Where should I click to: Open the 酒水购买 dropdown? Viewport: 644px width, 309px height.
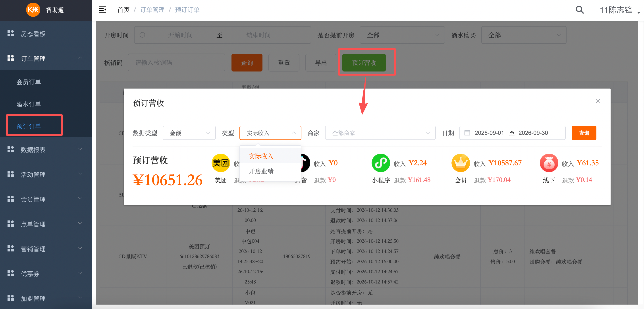[524, 35]
